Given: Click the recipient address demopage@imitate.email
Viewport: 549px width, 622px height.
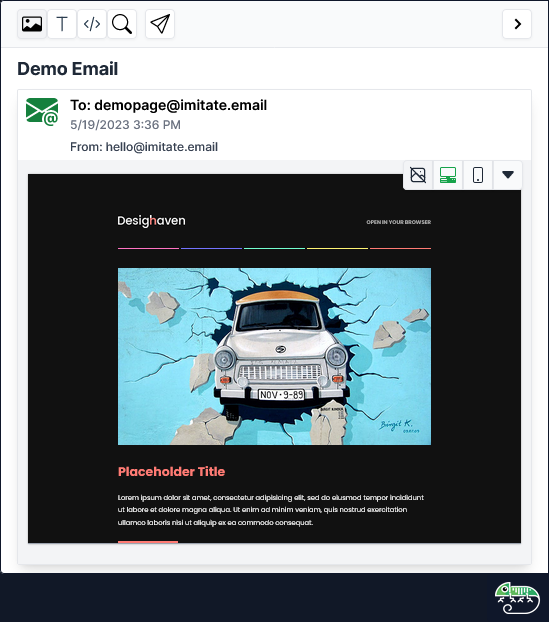Looking at the screenshot, I should 180,105.
